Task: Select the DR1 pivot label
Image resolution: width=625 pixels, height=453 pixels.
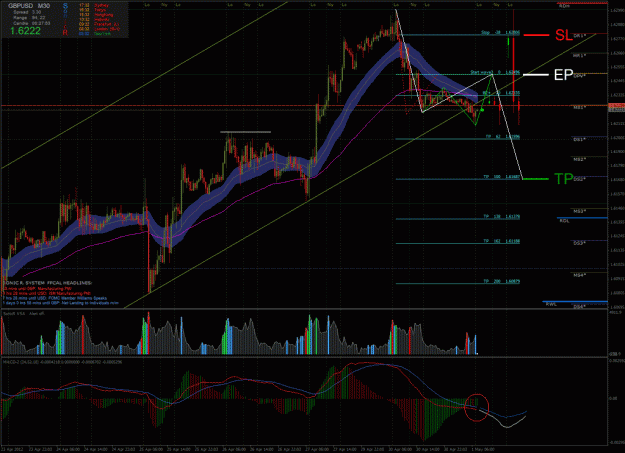Action: point(580,36)
